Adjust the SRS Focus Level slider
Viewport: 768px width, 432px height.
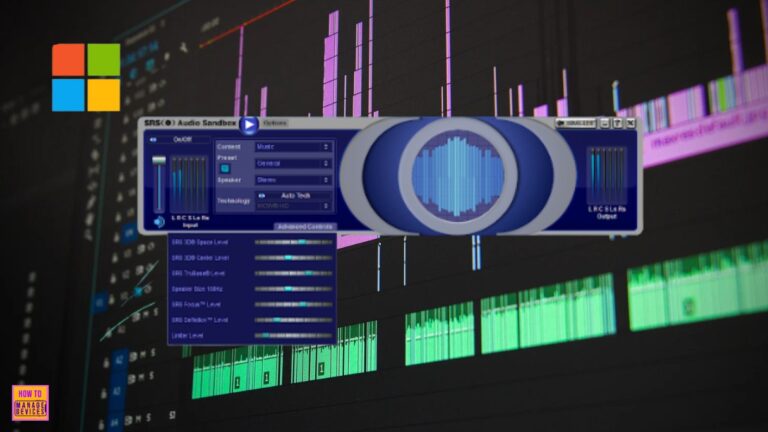[293, 304]
